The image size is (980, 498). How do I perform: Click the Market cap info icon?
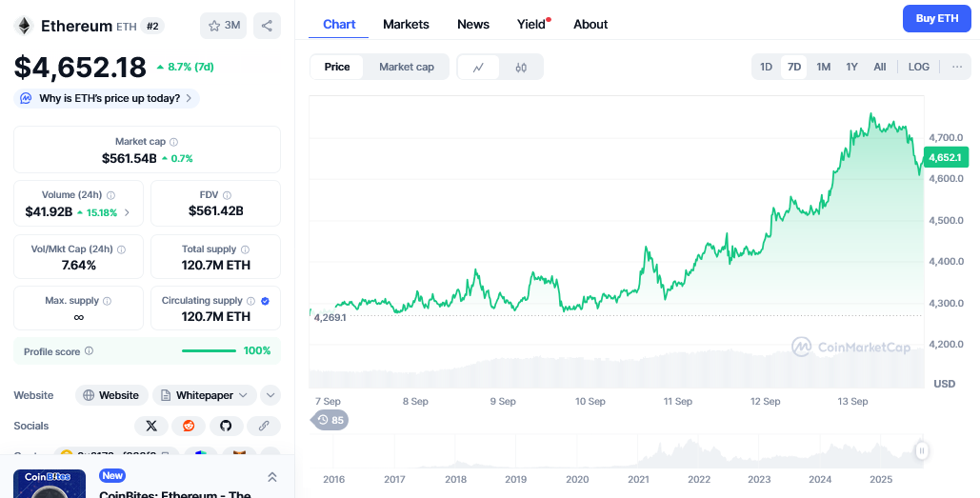(173, 142)
